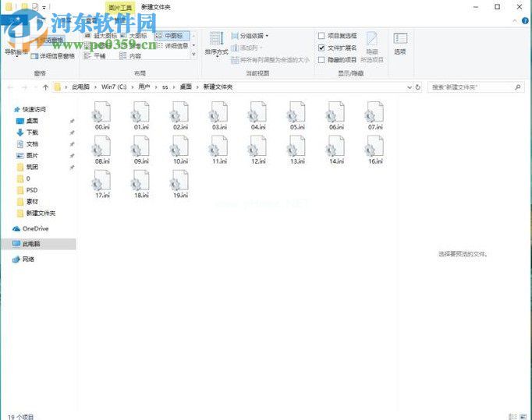The width and height of the screenshot is (532, 420).
Task: Jump to ss folder in breadcrumb
Action: (165, 87)
